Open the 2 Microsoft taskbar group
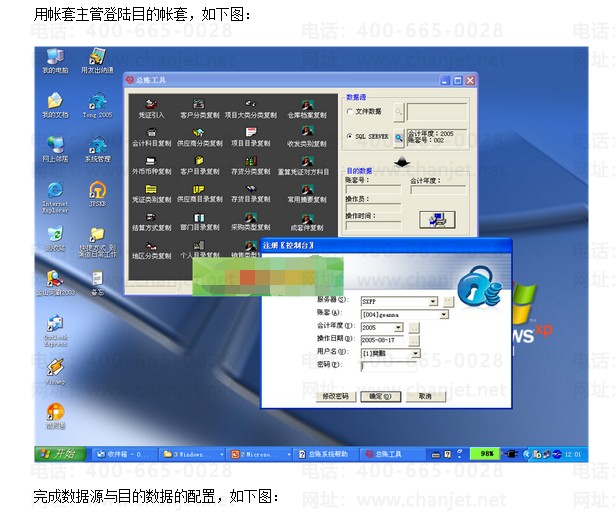616x517 pixels. pyautogui.click(x=260, y=455)
